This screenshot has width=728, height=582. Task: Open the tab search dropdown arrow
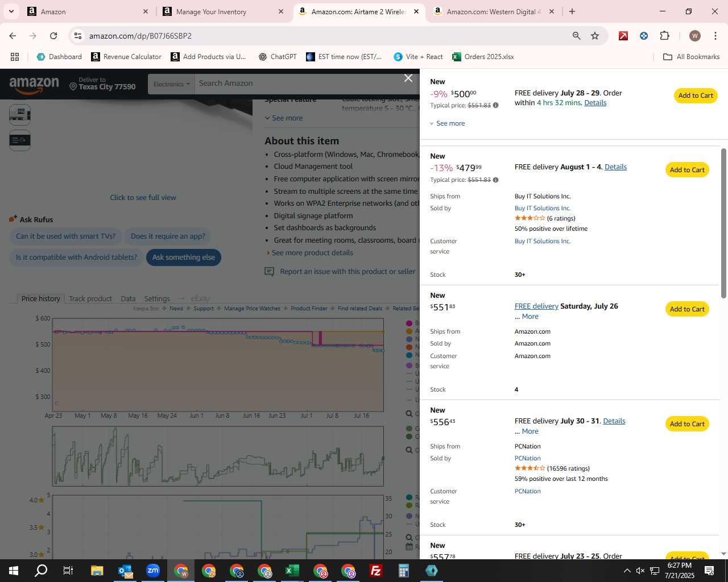pyautogui.click(x=11, y=11)
